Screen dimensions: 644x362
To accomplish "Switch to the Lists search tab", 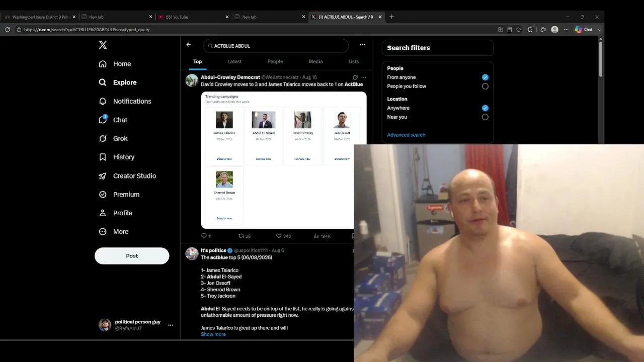I will [x=354, y=62].
